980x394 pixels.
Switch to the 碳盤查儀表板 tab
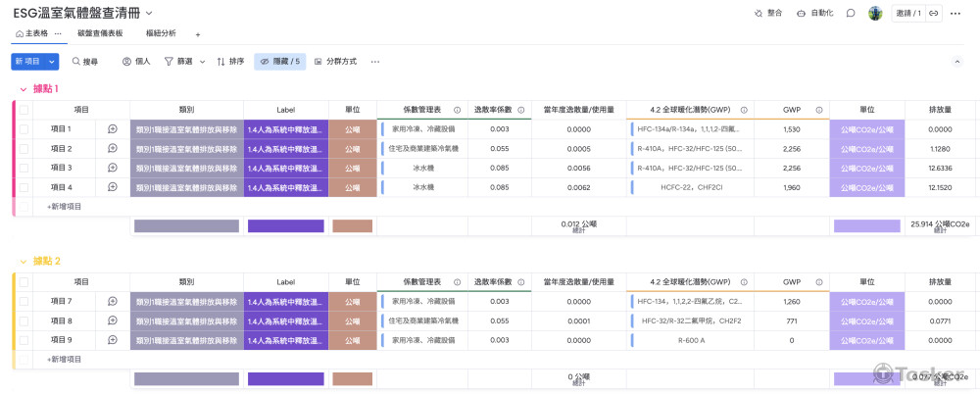(100, 33)
